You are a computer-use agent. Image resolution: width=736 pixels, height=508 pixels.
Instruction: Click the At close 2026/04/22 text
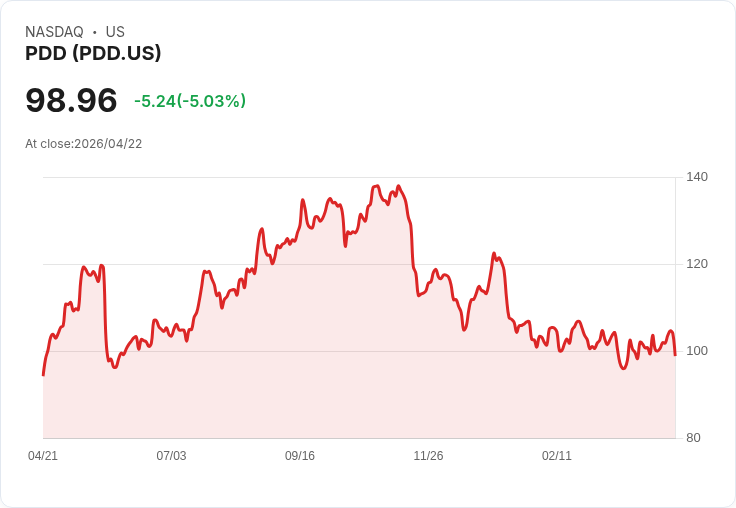click(84, 144)
